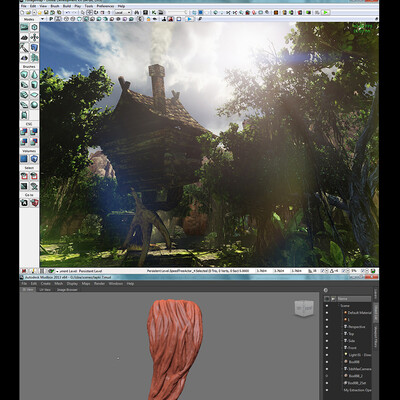
Task: Select the Sphere brush builder
Action: (34, 105)
